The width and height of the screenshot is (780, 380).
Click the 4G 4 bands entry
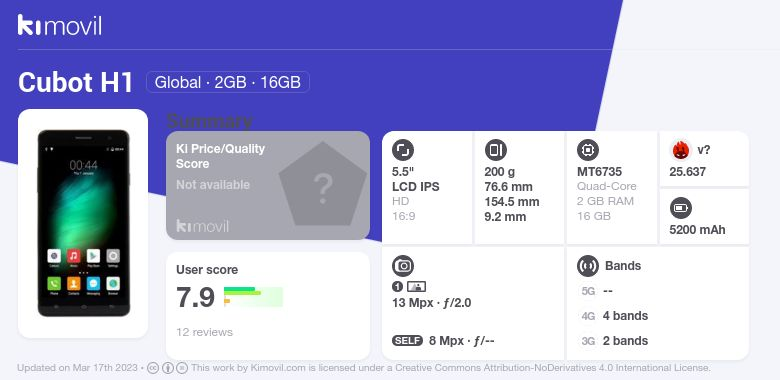pos(614,316)
